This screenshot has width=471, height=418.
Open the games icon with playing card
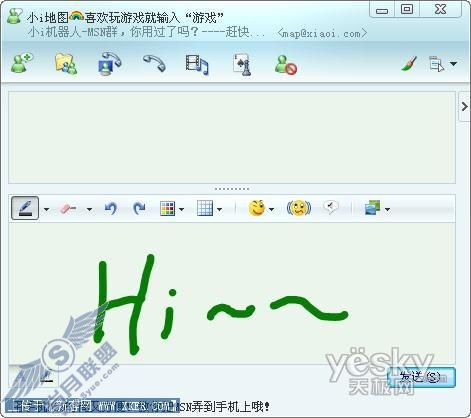242,64
